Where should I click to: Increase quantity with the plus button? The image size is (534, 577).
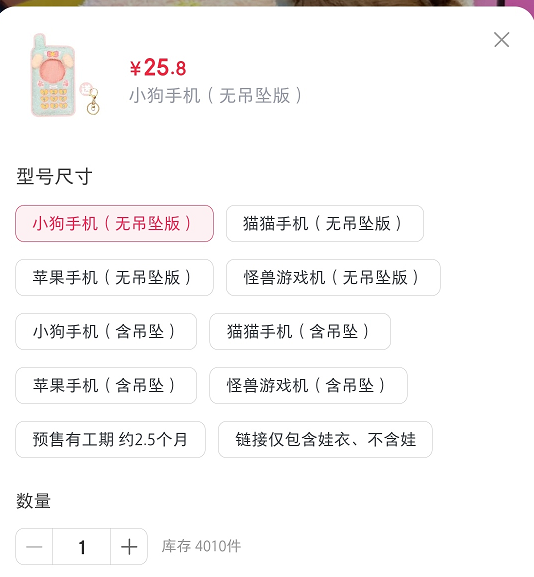tap(129, 546)
